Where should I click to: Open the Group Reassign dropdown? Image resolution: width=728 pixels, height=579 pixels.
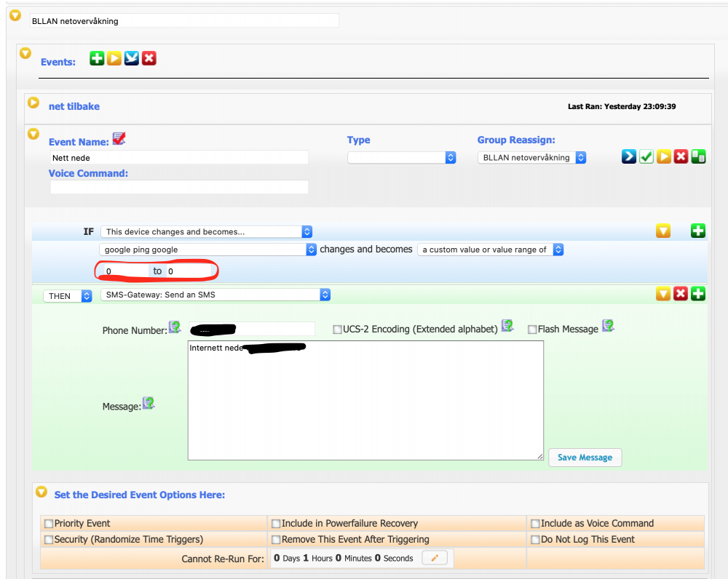(x=531, y=158)
